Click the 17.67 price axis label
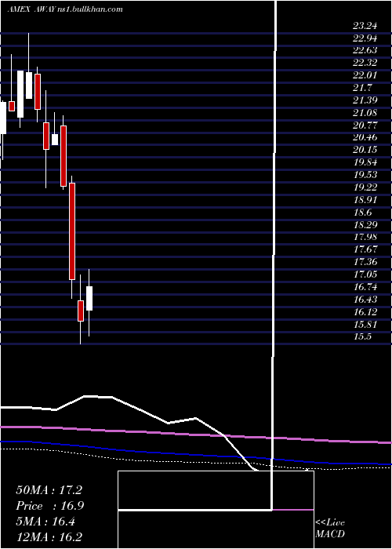 pos(365,249)
